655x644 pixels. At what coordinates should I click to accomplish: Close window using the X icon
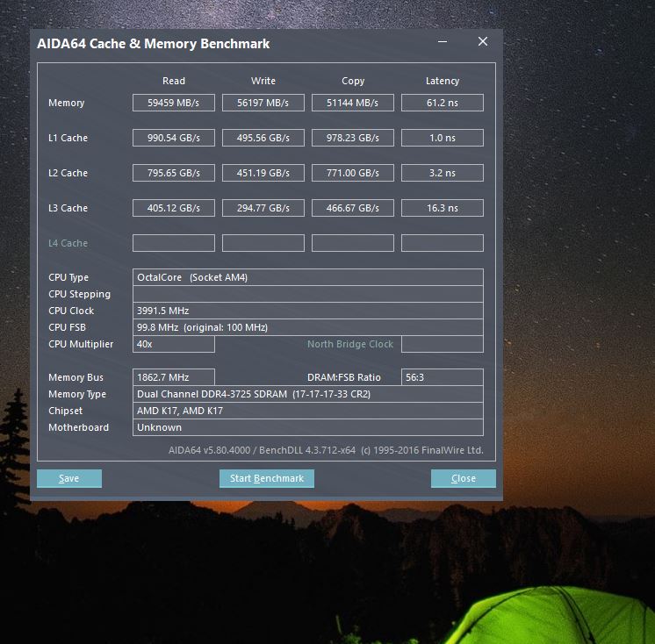483,41
